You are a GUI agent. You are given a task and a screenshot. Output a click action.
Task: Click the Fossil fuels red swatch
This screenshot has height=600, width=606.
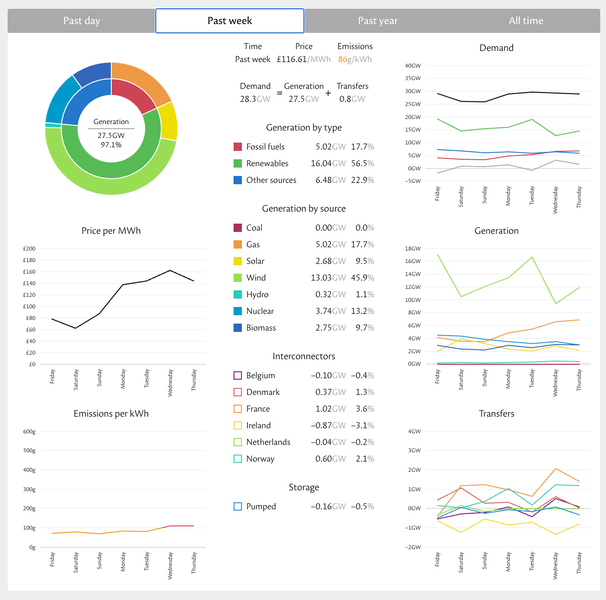coord(238,147)
